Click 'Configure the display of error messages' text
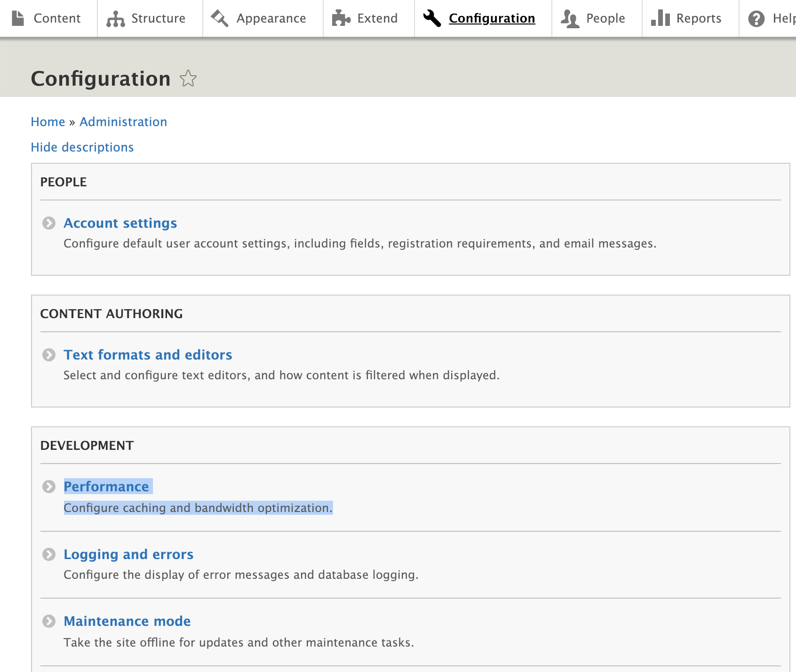The image size is (796, 672). click(x=241, y=575)
